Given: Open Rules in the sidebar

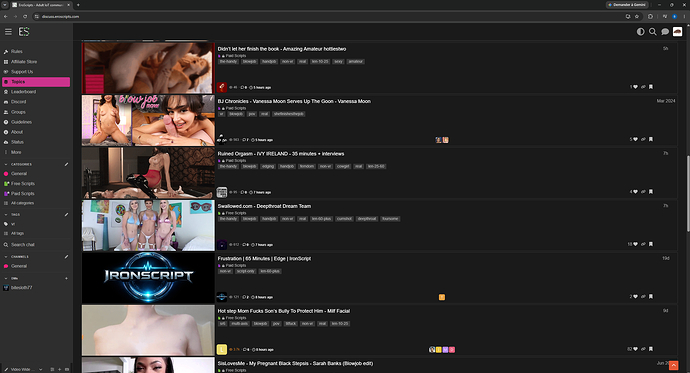Looking at the screenshot, I should tap(36, 51).
